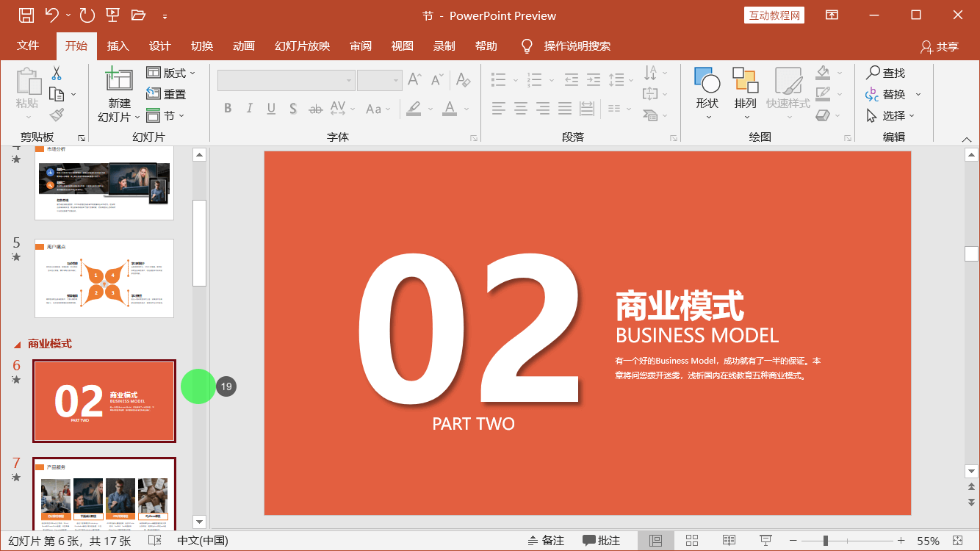
Task: Select slide 5 thumbnail 用户痛点
Action: point(104,278)
